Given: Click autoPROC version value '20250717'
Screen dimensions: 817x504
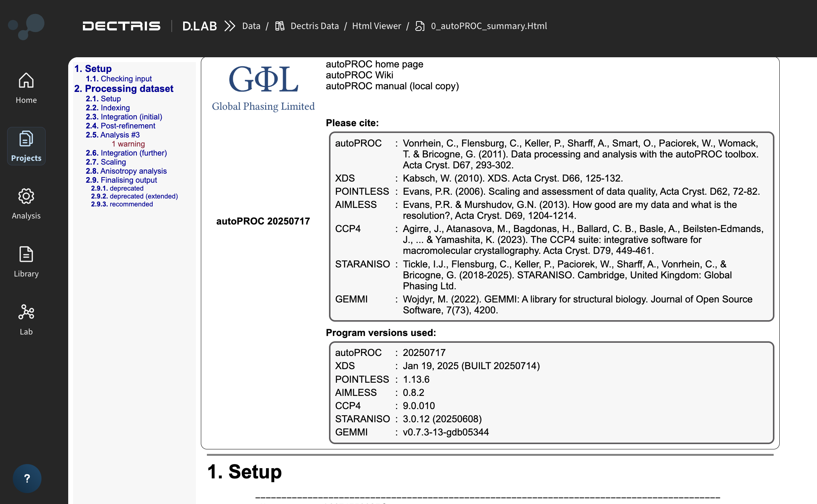Looking at the screenshot, I should [424, 353].
